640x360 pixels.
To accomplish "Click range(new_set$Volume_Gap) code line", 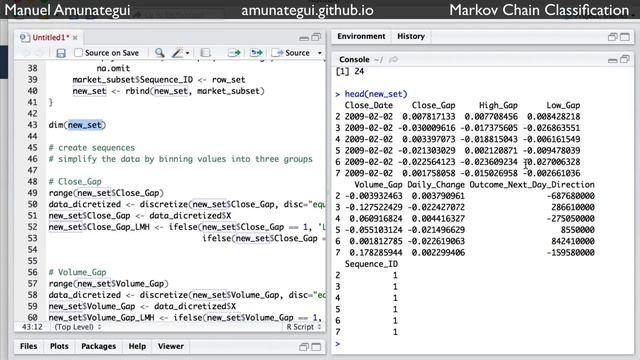I will pyautogui.click(x=108, y=284).
